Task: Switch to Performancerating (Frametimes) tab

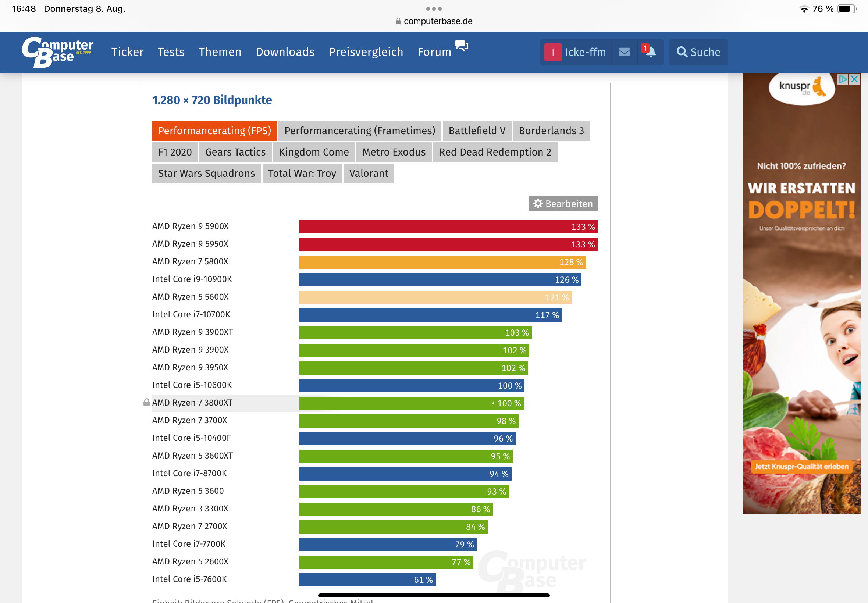Action: pyautogui.click(x=359, y=131)
